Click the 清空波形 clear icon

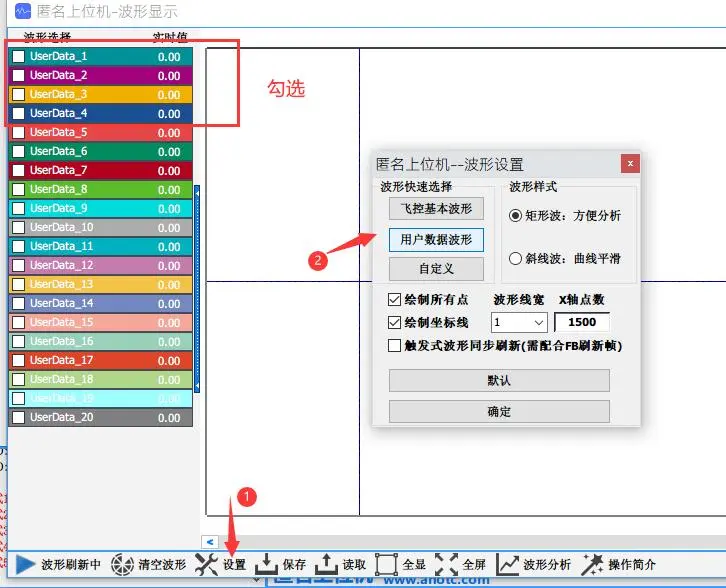click(122, 564)
